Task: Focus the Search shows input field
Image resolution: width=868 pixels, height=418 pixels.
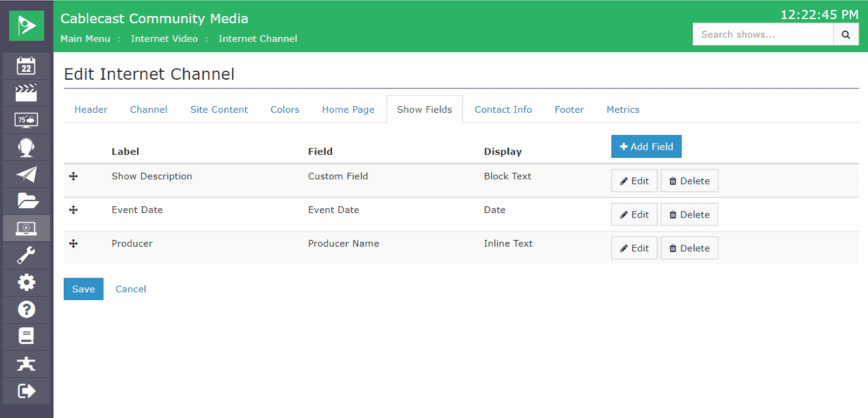Action: (x=763, y=34)
